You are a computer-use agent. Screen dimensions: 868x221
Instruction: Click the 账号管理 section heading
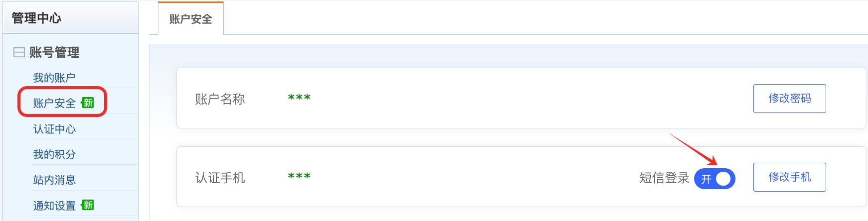54,52
